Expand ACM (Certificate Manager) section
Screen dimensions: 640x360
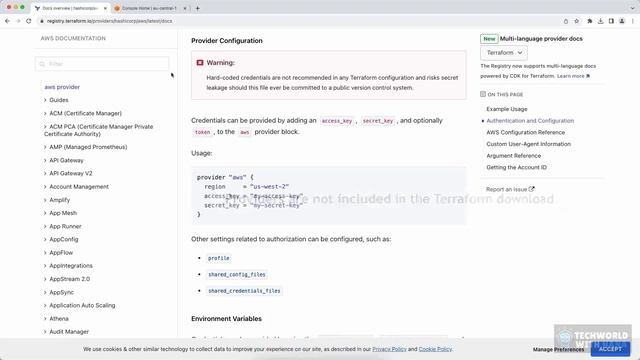[83, 113]
